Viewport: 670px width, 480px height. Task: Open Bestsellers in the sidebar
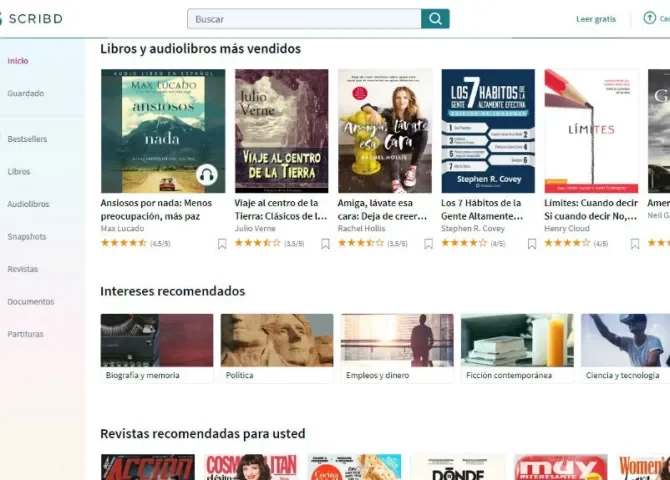(27, 139)
